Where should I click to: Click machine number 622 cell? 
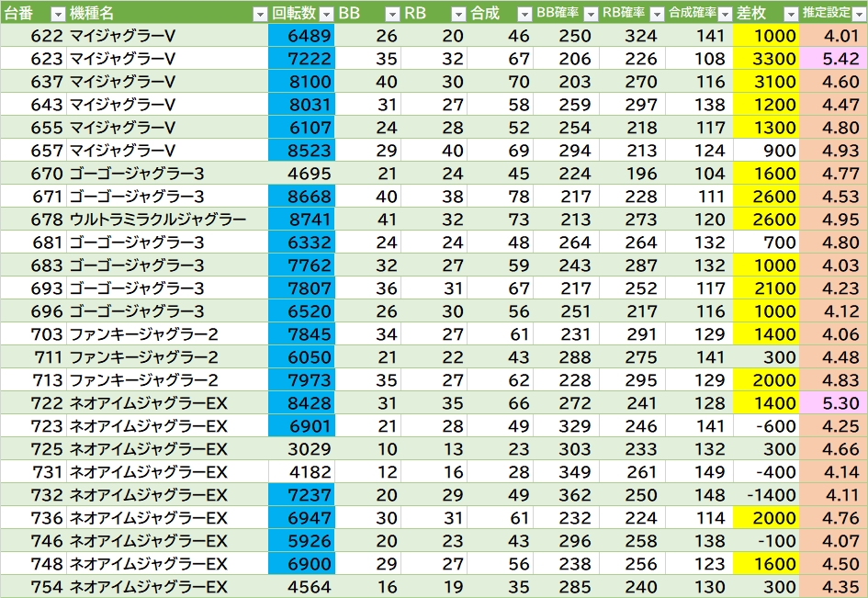coord(33,36)
